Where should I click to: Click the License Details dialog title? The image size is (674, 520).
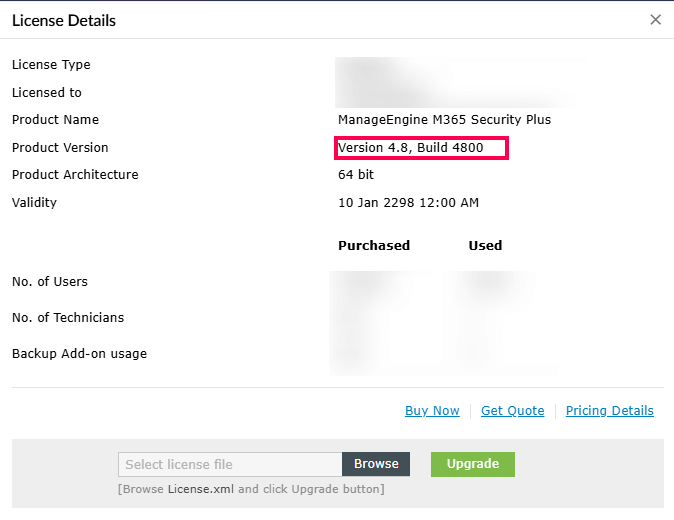pos(64,20)
